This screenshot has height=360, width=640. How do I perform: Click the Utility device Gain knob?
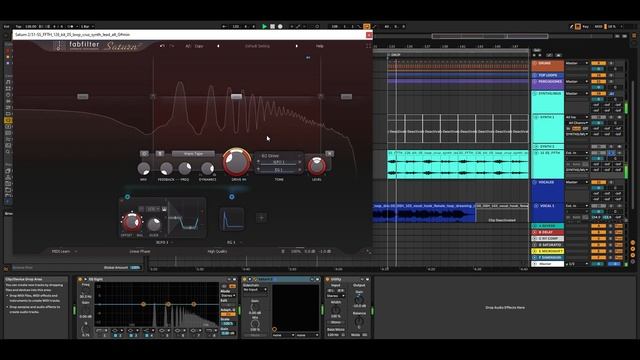358,300
